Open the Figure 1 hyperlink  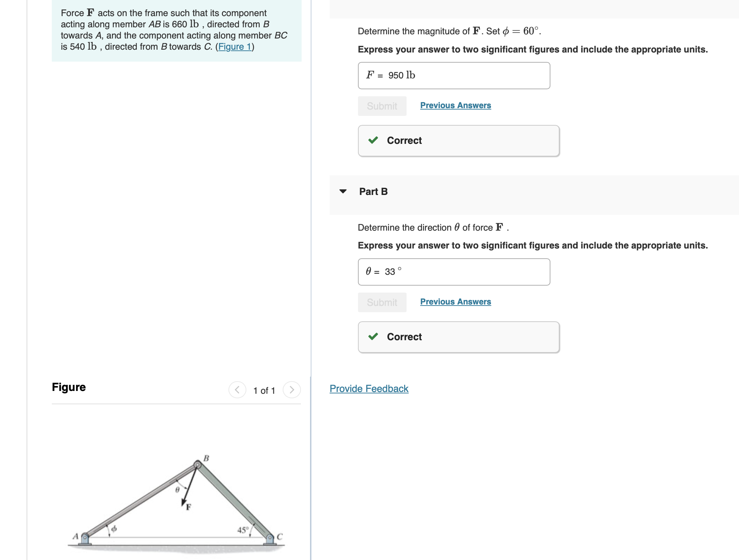[x=235, y=47]
